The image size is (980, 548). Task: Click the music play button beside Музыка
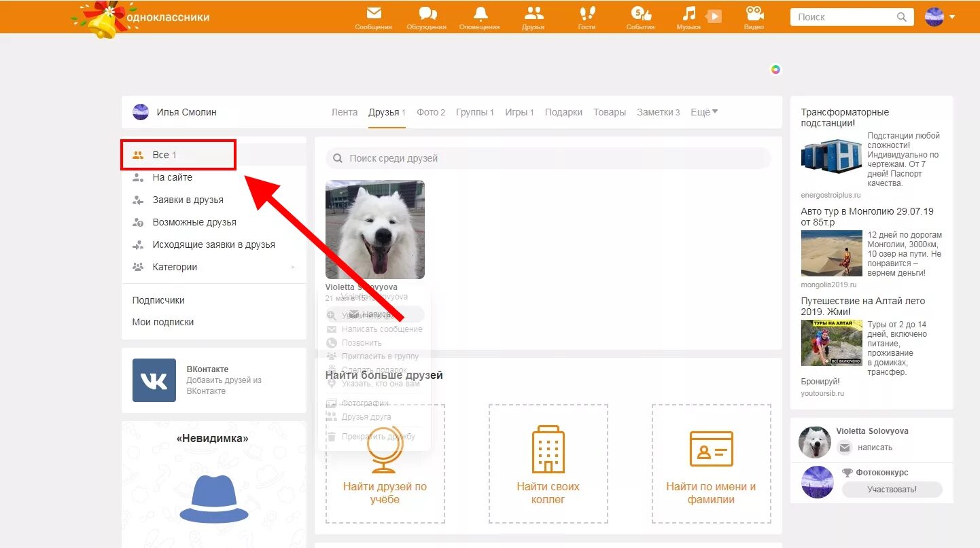coord(714,16)
